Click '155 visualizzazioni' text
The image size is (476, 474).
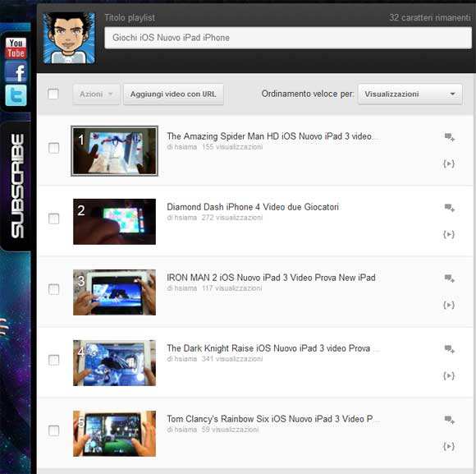[232, 147]
